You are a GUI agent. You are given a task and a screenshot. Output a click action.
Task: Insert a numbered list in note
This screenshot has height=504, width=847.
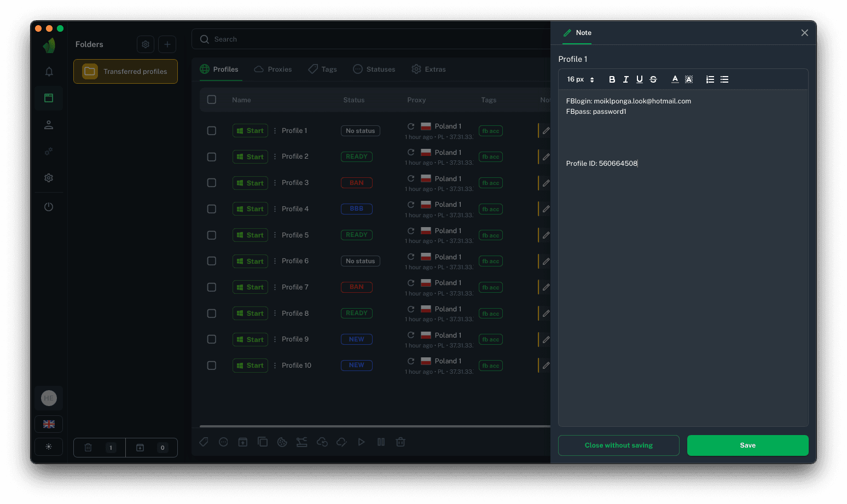point(710,79)
